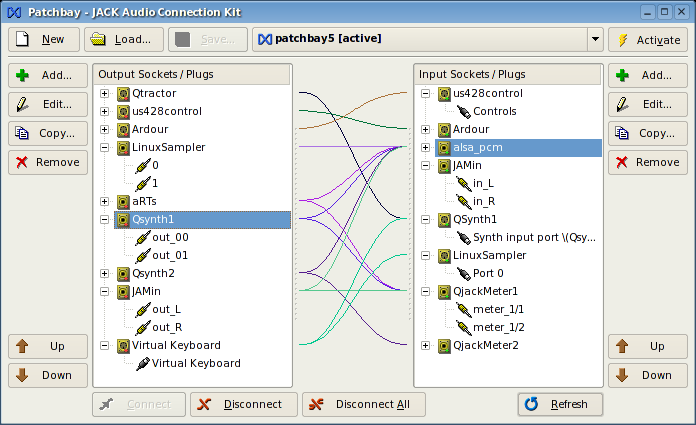
Task: Collapse the LinuxSampler output socket
Action: click(x=104, y=147)
